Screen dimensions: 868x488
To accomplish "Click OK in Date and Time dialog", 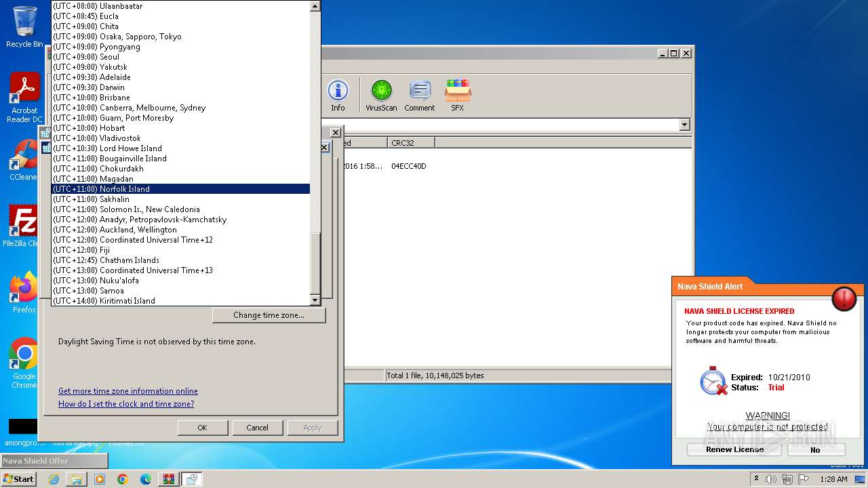I will (x=202, y=428).
